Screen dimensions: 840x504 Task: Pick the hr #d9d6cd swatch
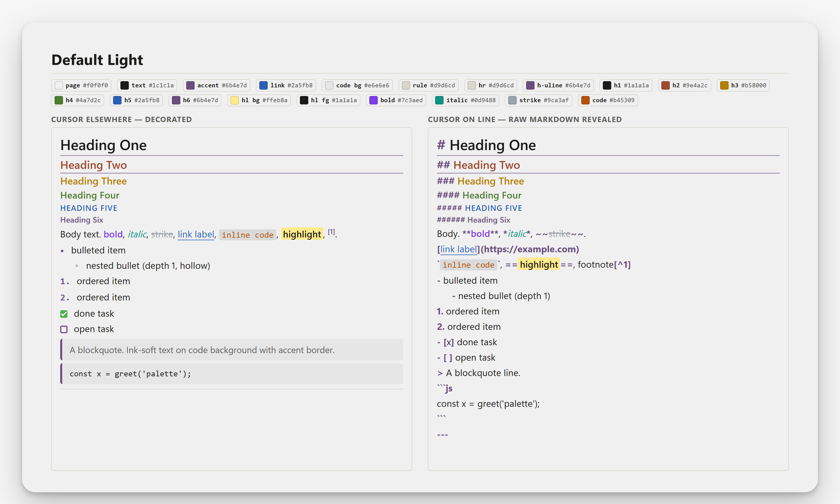(x=491, y=85)
